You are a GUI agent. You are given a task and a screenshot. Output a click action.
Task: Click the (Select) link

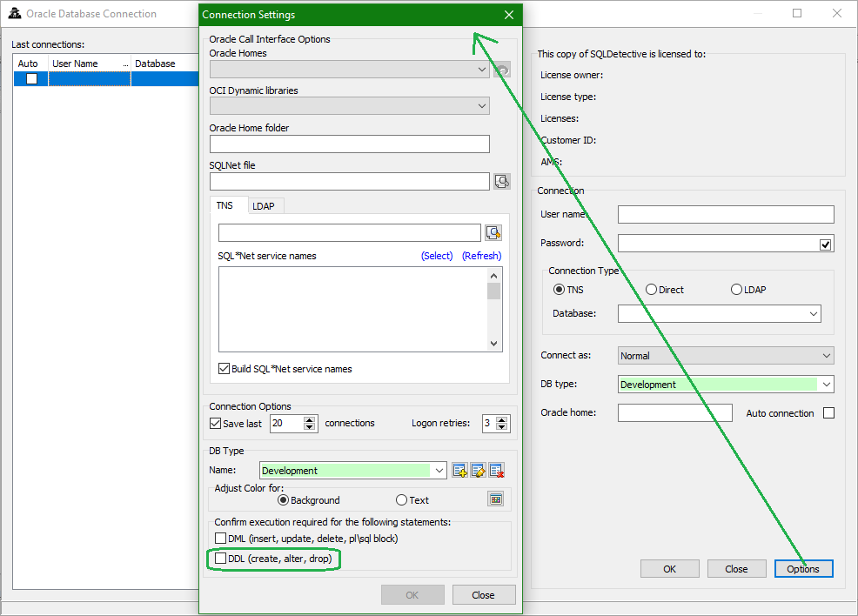pyautogui.click(x=437, y=256)
